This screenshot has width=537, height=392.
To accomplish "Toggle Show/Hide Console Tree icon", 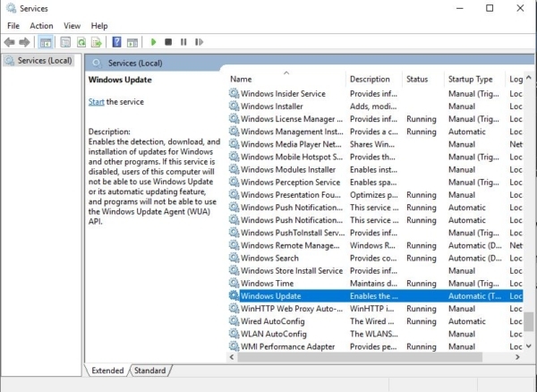I will (46, 42).
